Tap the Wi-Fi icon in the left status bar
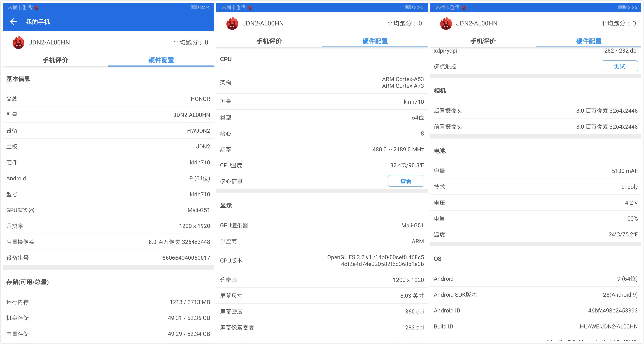The width and height of the screenshot is (644, 344). click(30, 7)
